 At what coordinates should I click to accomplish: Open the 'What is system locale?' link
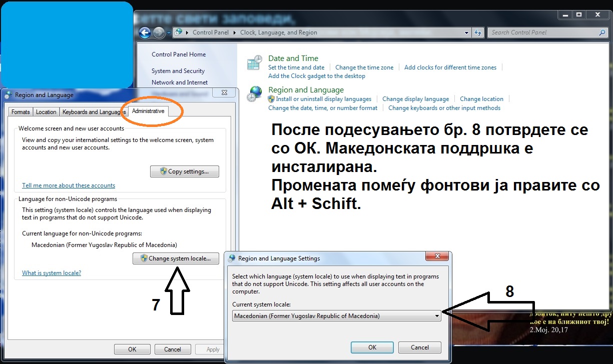click(52, 273)
